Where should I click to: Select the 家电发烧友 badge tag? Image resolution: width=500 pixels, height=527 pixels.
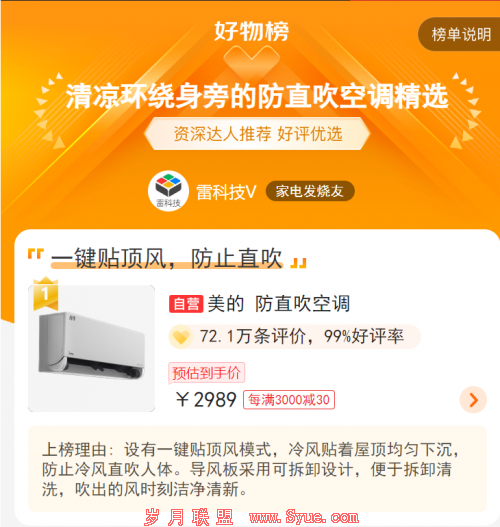(310, 191)
